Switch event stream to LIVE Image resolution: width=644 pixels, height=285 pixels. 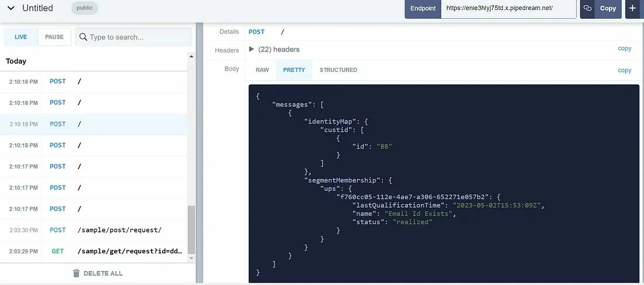[21, 37]
